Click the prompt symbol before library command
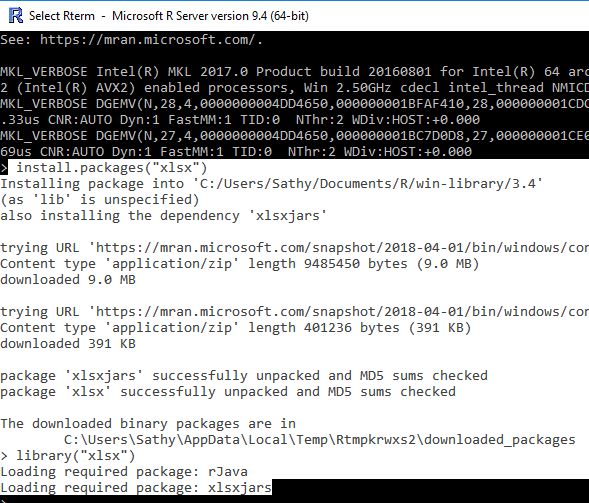Screen dimensions: 589x503 (4, 456)
